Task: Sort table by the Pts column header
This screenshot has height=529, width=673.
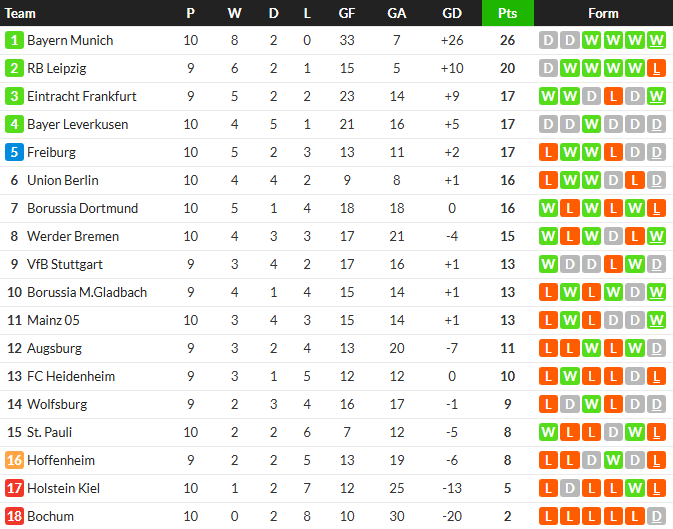Action: pyautogui.click(x=508, y=13)
